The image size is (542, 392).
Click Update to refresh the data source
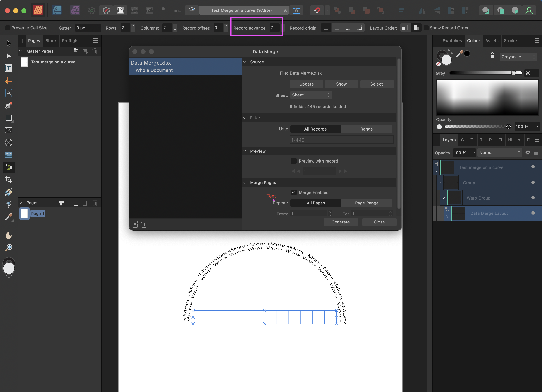(x=306, y=84)
